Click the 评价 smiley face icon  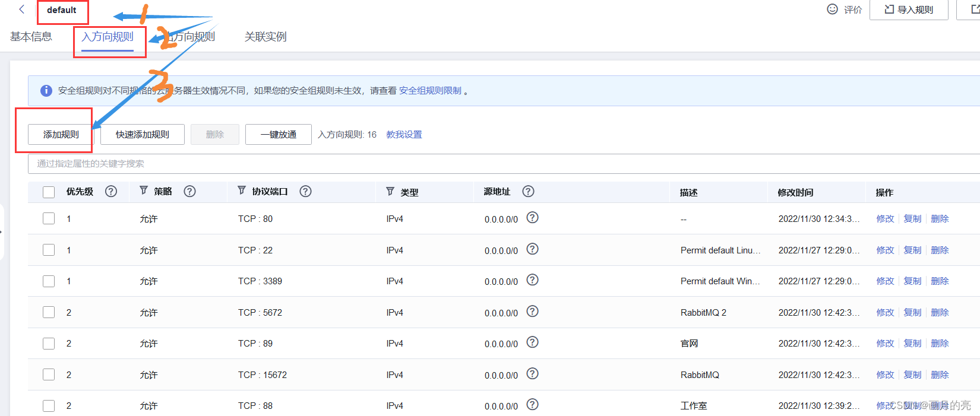(x=833, y=9)
